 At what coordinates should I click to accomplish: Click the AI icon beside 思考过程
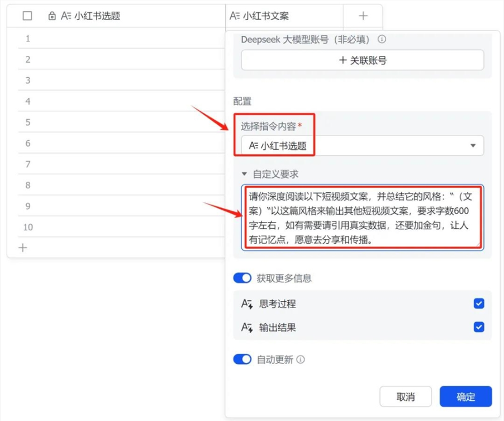point(246,304)
